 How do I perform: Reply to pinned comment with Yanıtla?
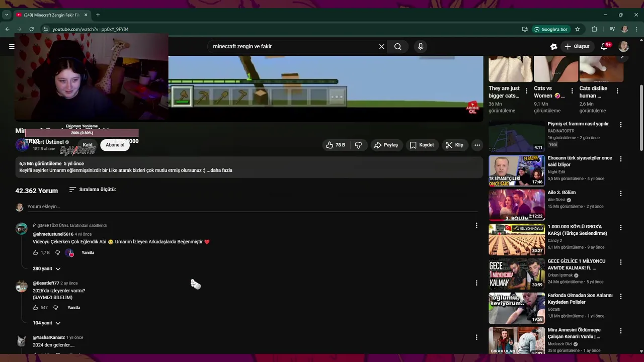point(88,253)
